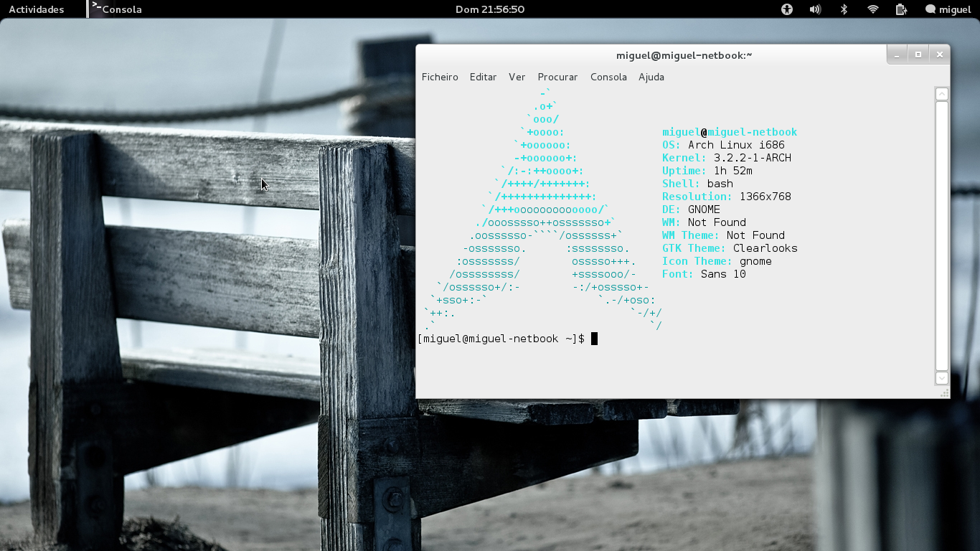980x551 pixels.
Task: Click the terminal vertical scrollbar track
Action: coord(942,236)
